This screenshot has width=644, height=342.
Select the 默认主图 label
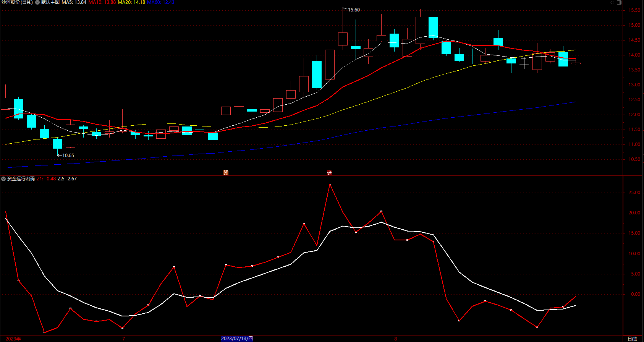tap(50, 2)
